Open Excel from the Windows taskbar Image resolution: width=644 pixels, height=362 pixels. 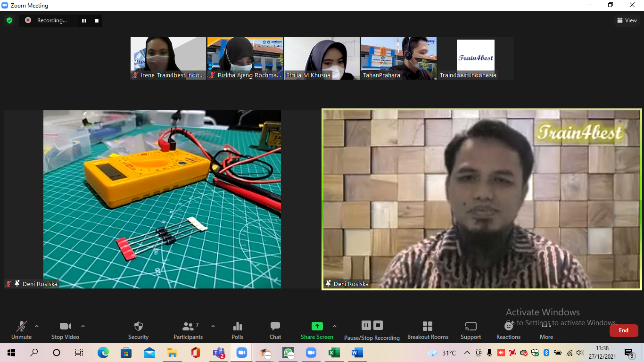click(334, 353)
